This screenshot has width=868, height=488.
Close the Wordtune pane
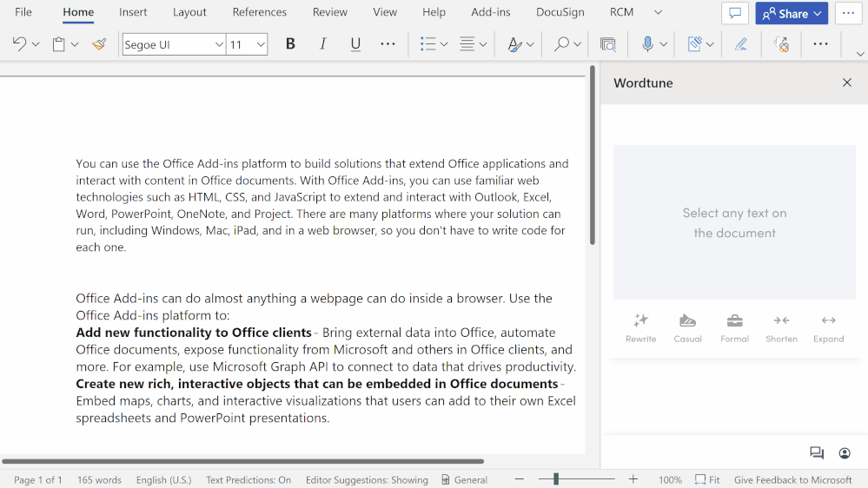pyautogui.click(x=847, y=82)
